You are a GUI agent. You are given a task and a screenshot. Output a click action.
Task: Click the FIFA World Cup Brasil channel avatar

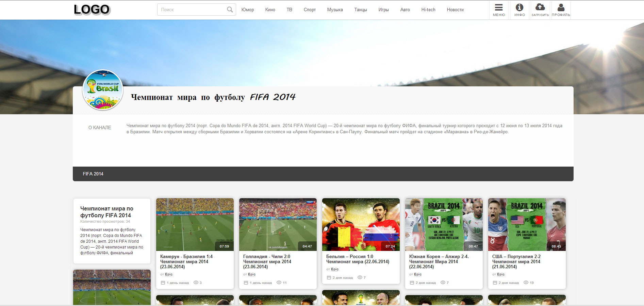(x=103, y=90)
